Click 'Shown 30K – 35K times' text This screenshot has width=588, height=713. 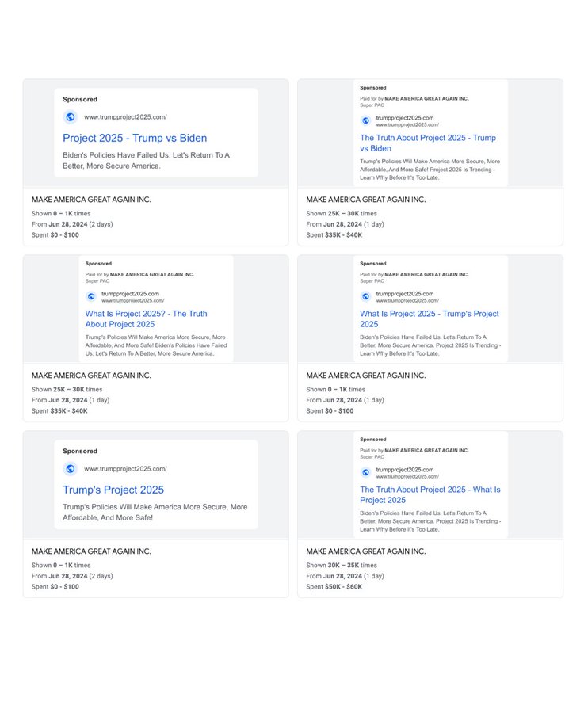pyautogui.click(x=342, y=565)
